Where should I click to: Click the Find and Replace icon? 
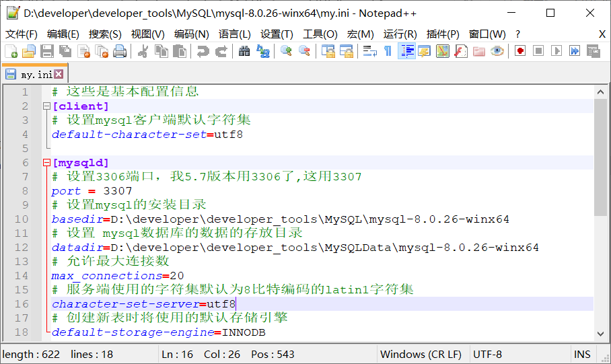tap(262, 51)
